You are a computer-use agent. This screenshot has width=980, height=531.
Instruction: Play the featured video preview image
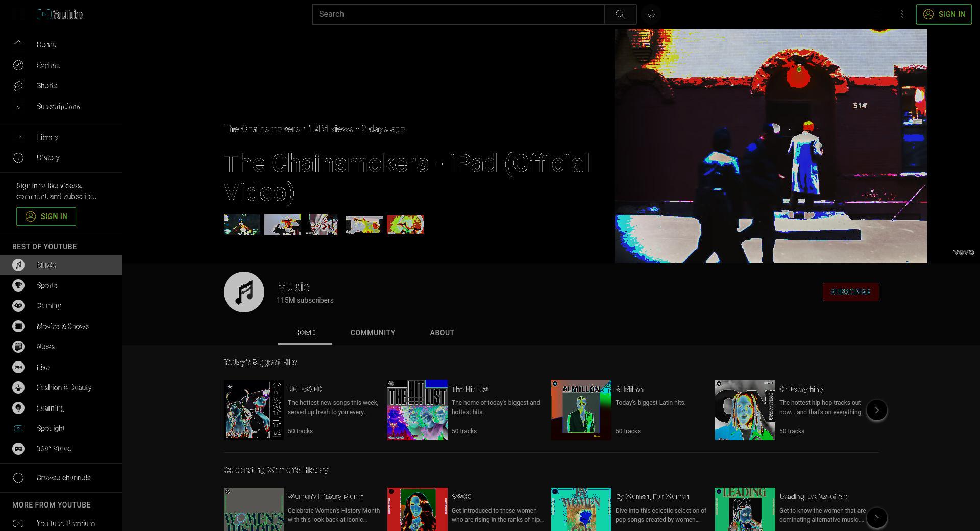[x=771, y=146]
